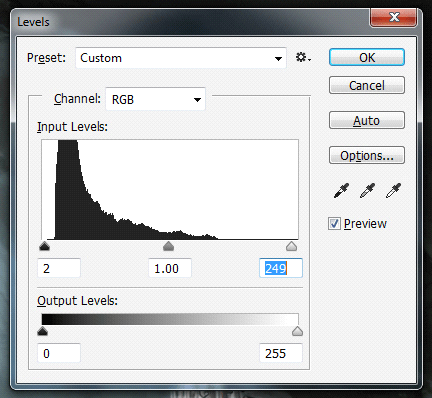Screen dimensions: 432x398
Task: Open the Options... dialog
Action: (367, 155)
